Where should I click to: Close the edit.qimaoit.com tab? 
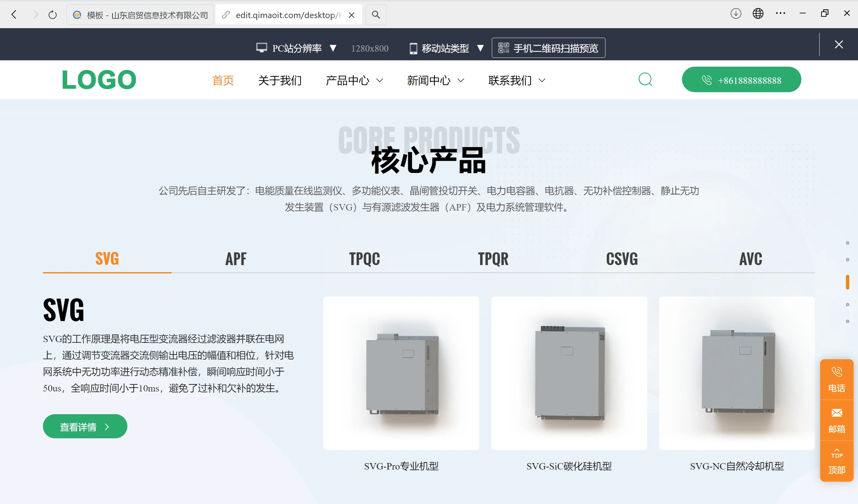click(x=352, y=15)
